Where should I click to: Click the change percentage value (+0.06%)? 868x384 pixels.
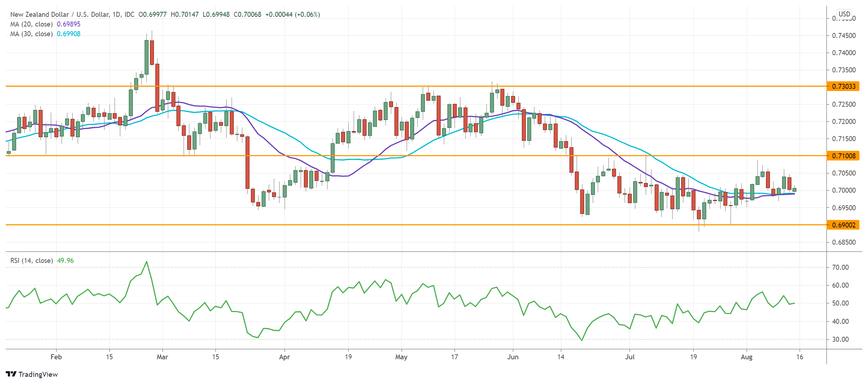pyautogui.click(x=307, y=15)
